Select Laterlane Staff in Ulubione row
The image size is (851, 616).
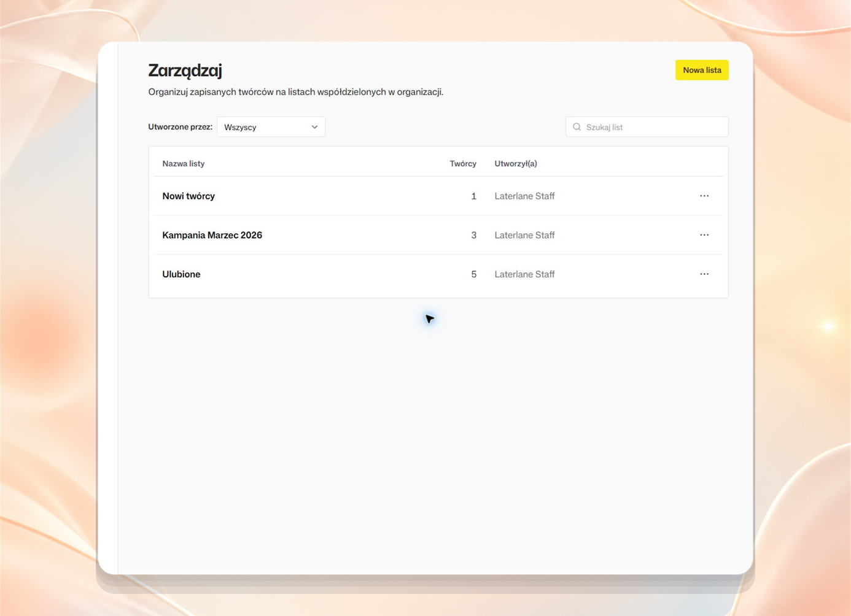click(x=524, y=274)
